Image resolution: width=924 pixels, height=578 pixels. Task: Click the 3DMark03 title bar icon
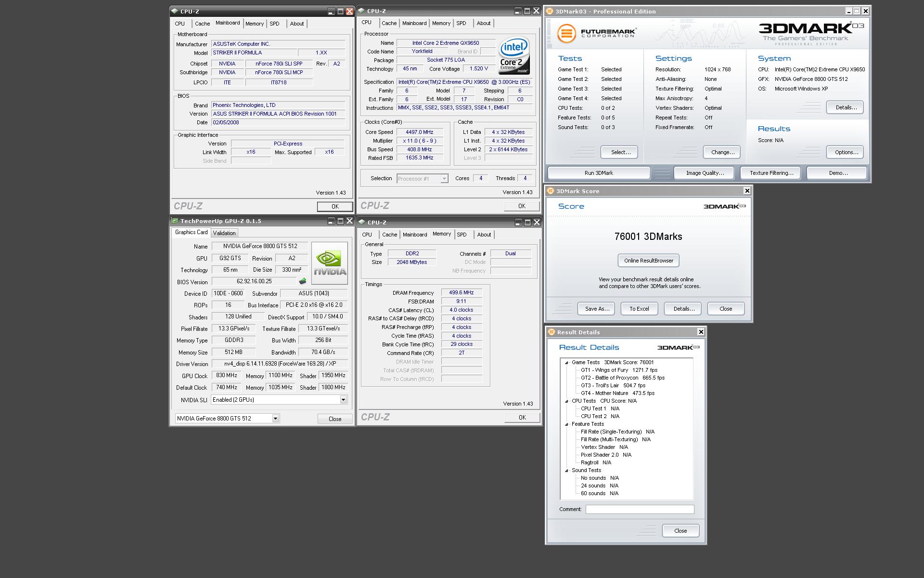point(550,11)
